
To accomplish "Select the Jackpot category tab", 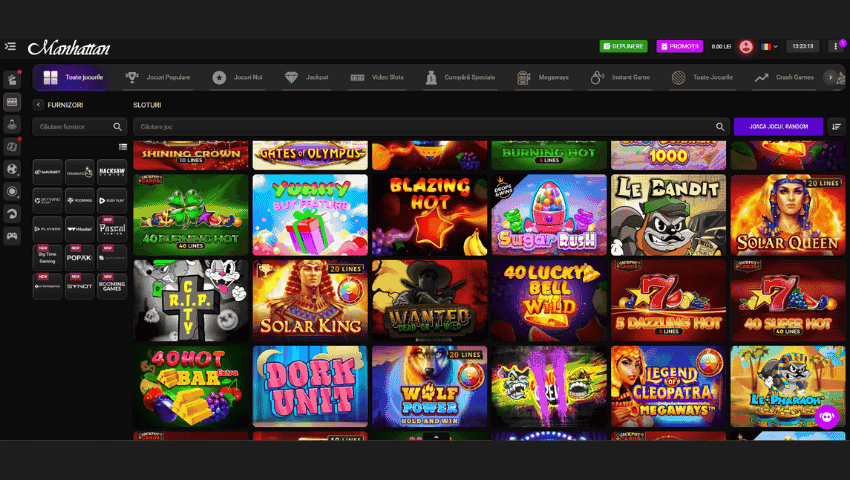I will (x=306, y=77).
